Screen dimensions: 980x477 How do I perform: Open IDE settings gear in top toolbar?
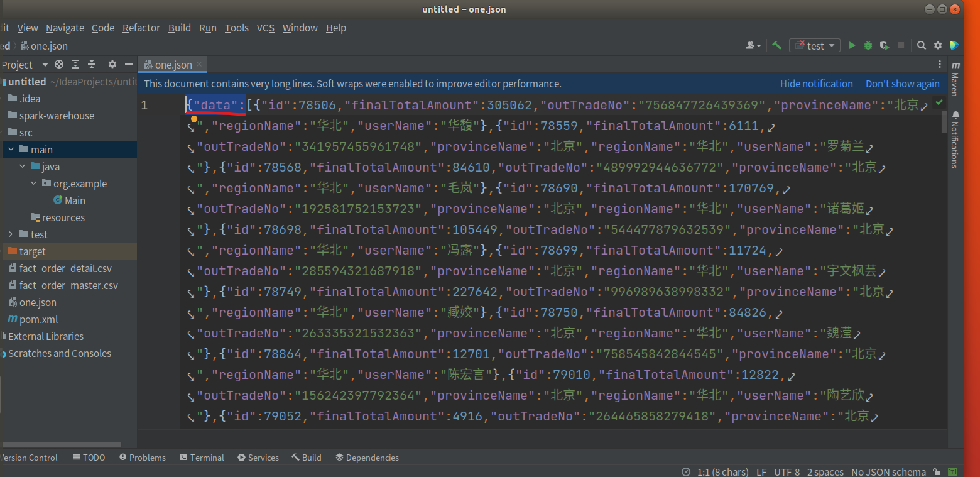[x=938, y=45]
